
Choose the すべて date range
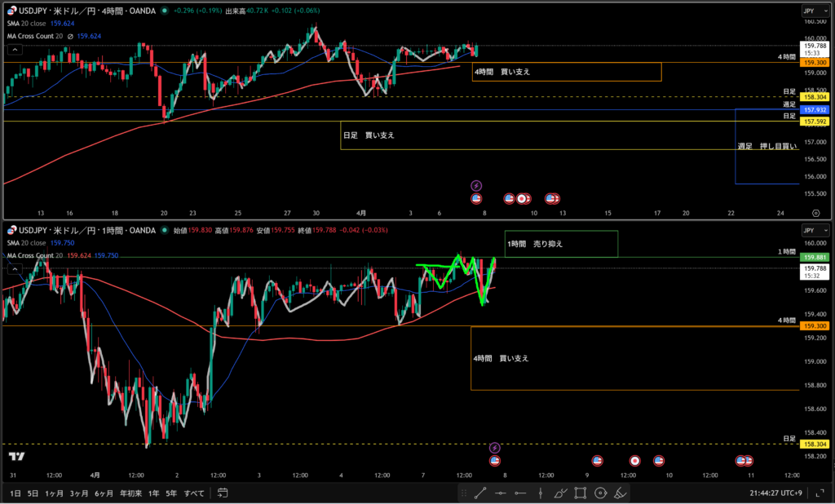(x=194, y=493)
